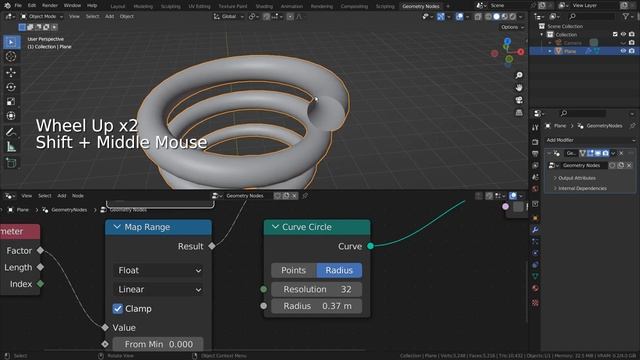
Task: Click the viewport pan hand icon
Action: (x=519, y=88)
